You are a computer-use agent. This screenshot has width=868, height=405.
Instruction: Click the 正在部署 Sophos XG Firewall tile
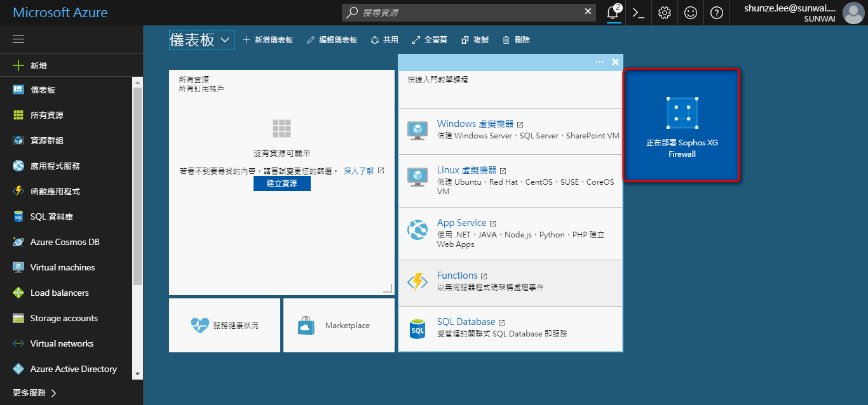pos(682,126)
